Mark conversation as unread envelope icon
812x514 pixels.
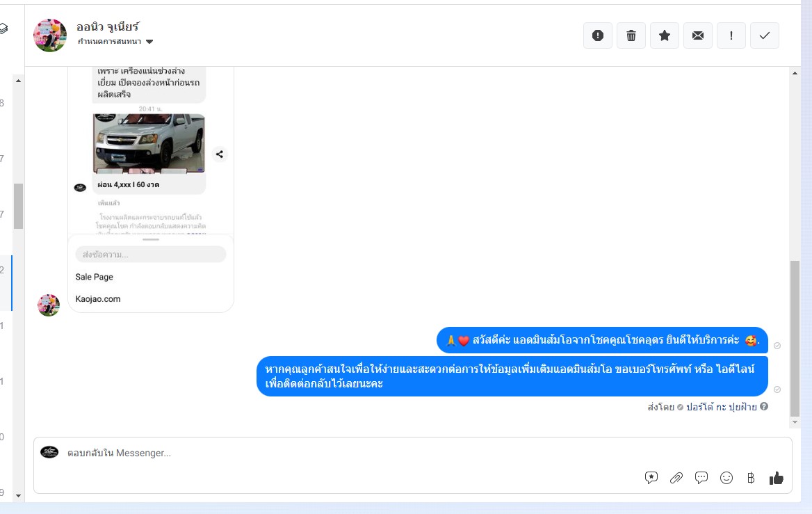click(697, 35)
